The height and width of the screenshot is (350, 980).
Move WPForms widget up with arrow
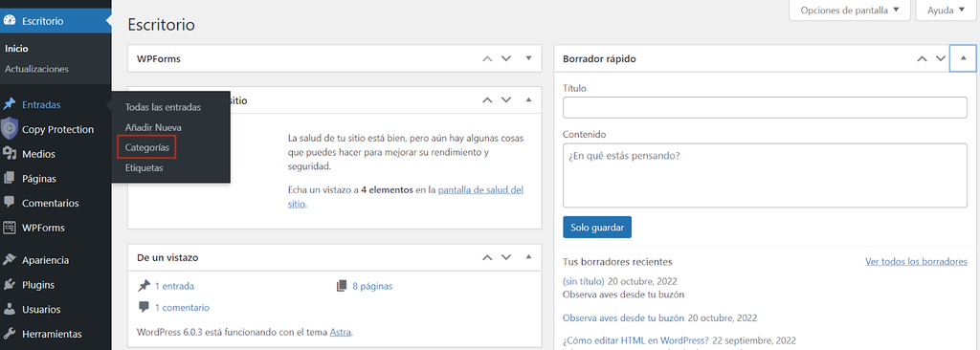(x=487, y=58)
